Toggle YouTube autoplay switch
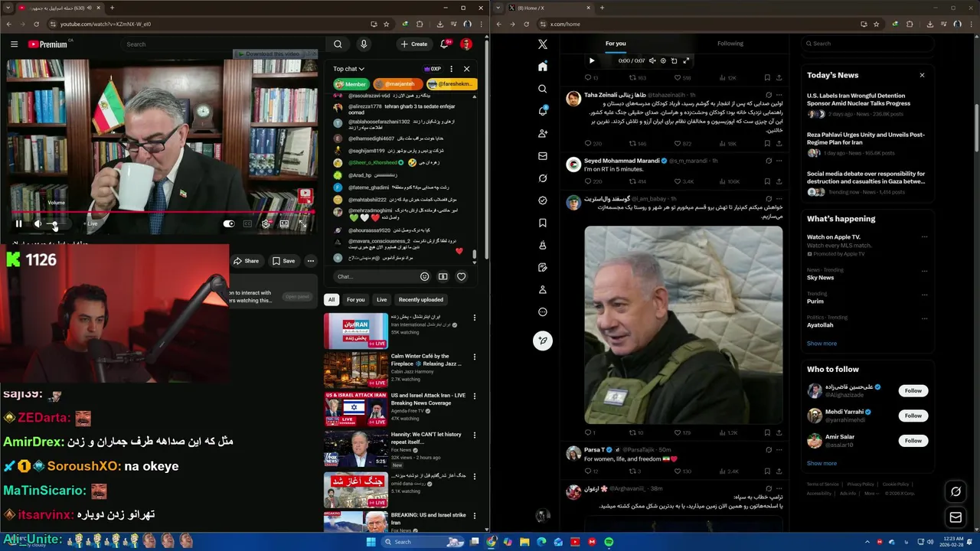 [x=228, y=224]
